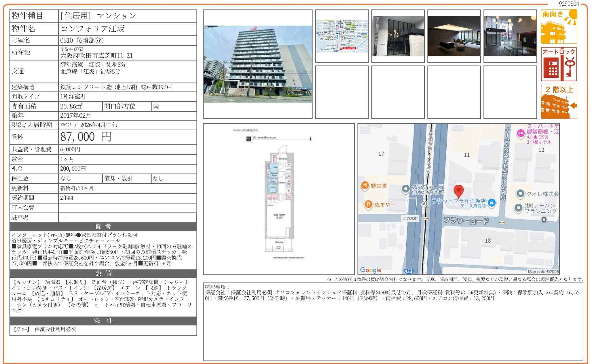The height and width of the screenshot is (364, 592).
Task: Click the traffic signal icon on フラワーロード
Action: (x=501, y=223)
